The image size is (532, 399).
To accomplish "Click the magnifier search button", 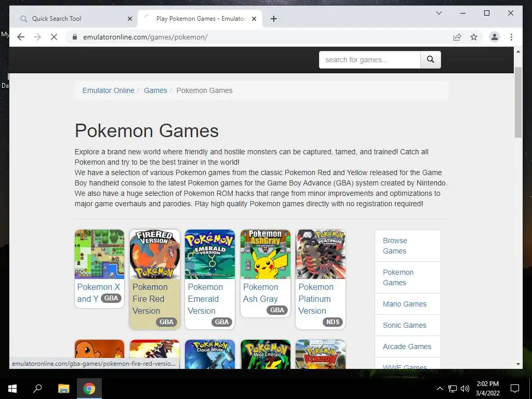I will (x=431, y=60).
